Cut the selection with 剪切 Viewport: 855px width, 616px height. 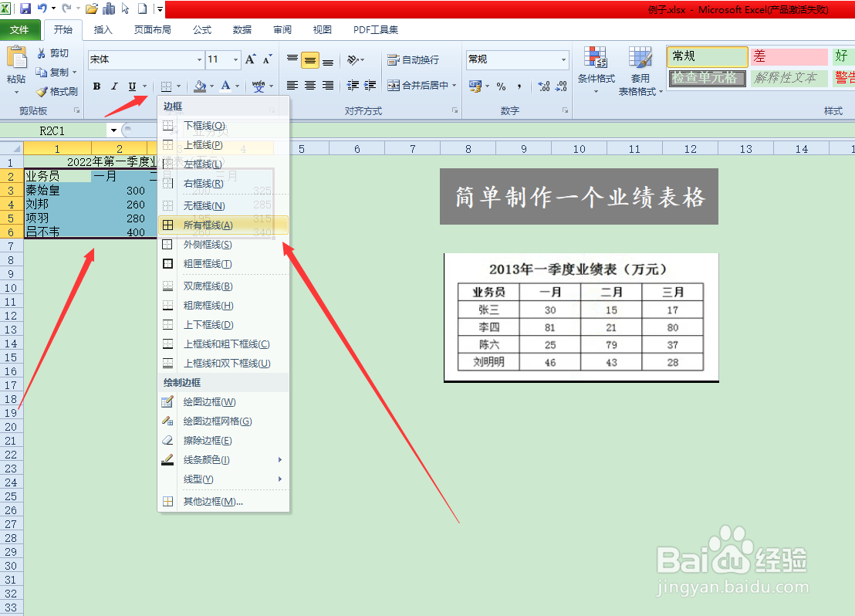[x=53, y=53]
